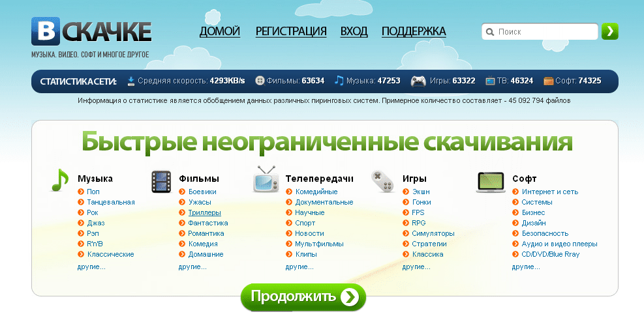The image size is (644, 316).
Task: Expand другие under the Музыка category
Action: pyautogui.click(x=91, y=266)
